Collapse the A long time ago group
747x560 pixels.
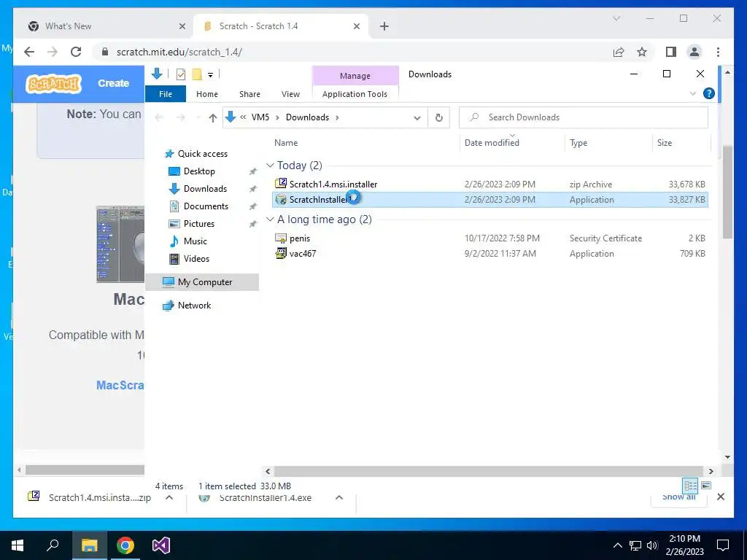pos(270,219)
